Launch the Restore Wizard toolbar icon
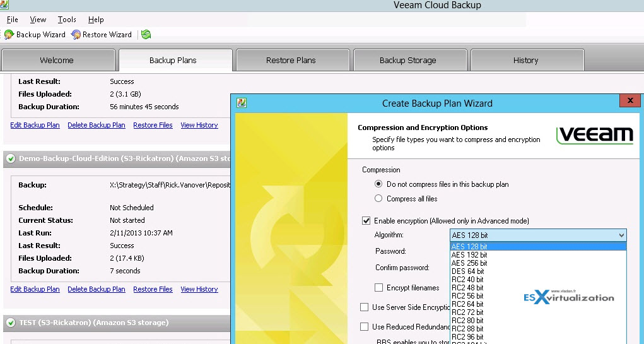 coord(76,35)
